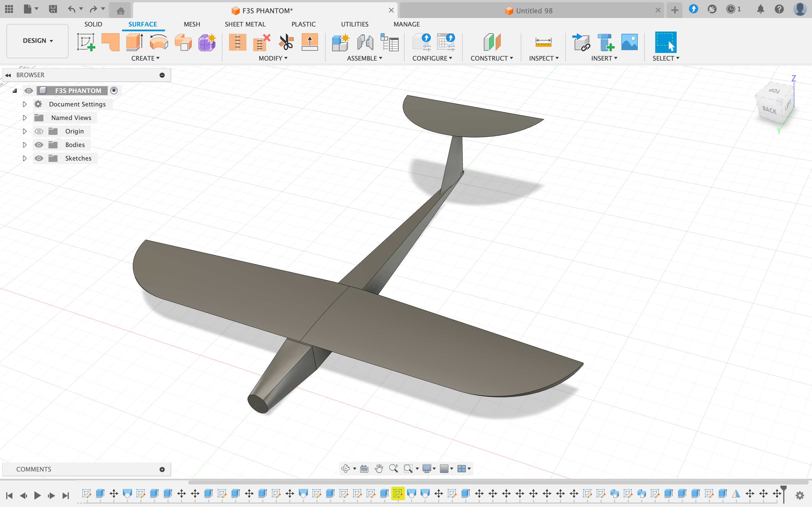Toggle visibility of the Sketches folder

click(39, 158)
